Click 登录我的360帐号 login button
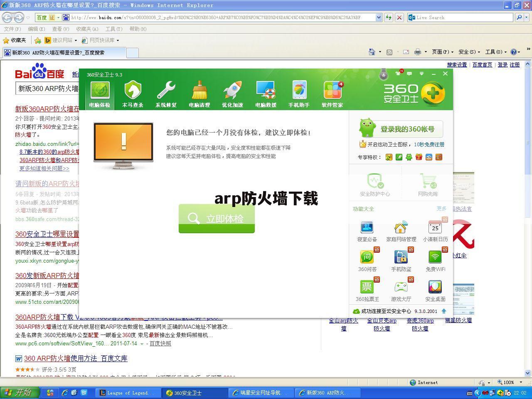The height and width of the screenshot is (399, 532). (401, 129)
